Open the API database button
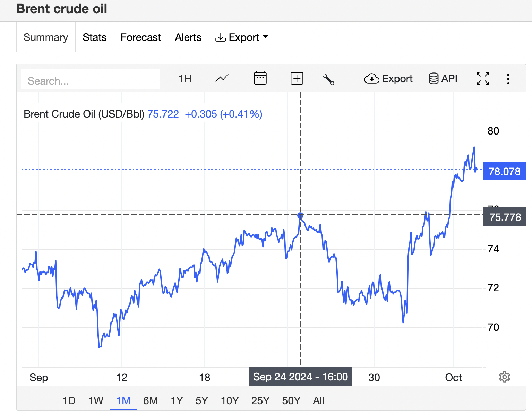 443,79
